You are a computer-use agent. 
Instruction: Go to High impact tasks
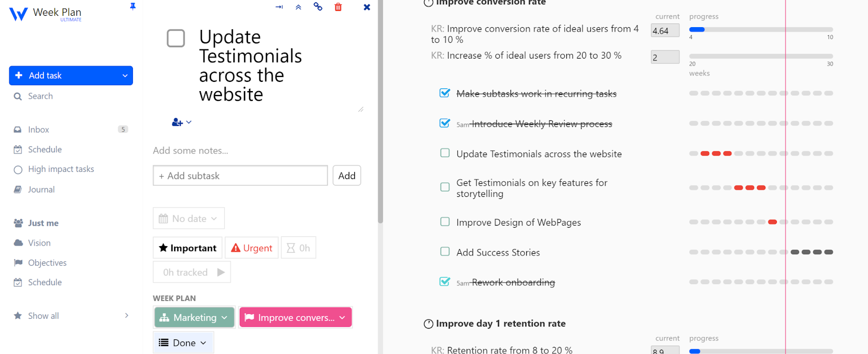(61, 169)
